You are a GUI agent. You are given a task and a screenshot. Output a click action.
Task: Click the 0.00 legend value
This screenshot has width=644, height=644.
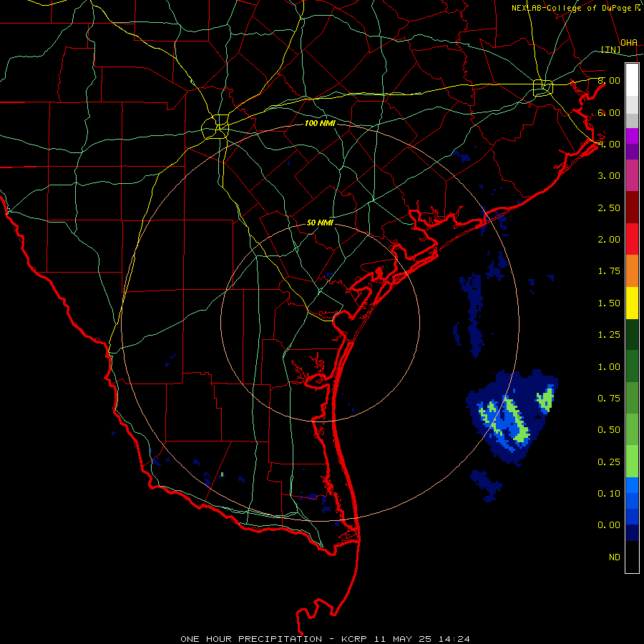[x=609, y=525]
